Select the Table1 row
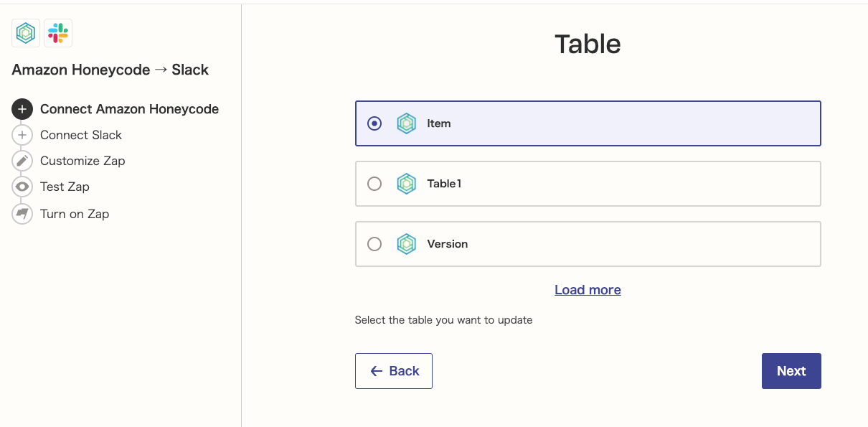The image size is (868, 427). tap(588, 183)
